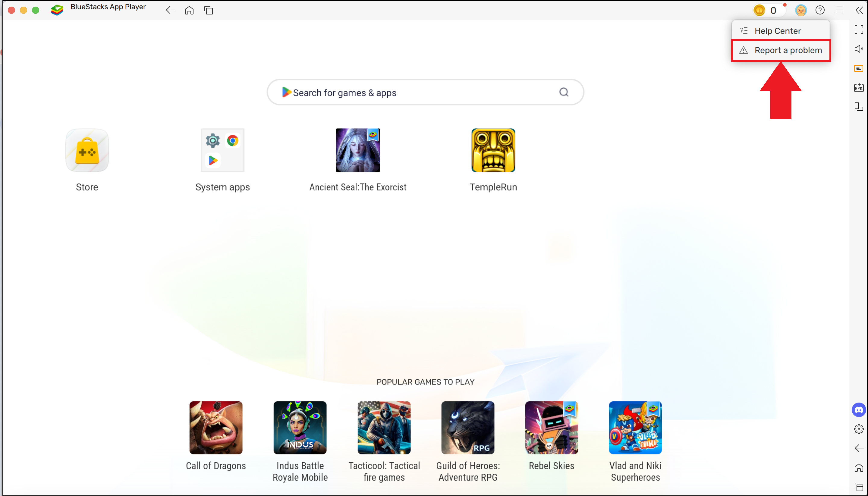The width and height of the screenshot is (868, 496).
Task: Open Guild of Heroes: Adventure RPG
Action: pos(468,428)
